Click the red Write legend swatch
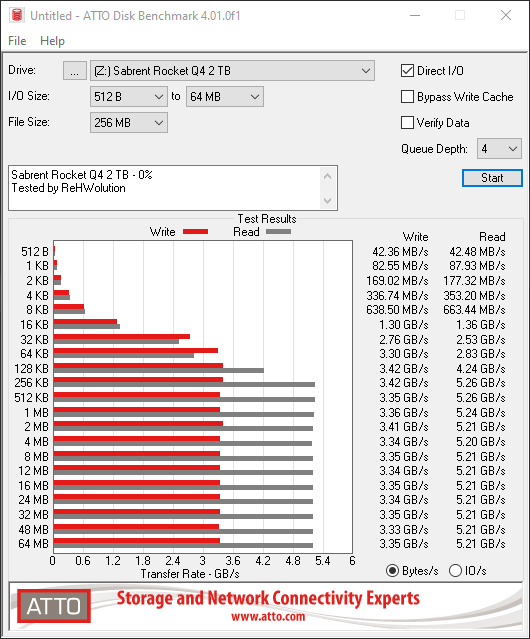The image size is (530, 639). coord(196,231)
